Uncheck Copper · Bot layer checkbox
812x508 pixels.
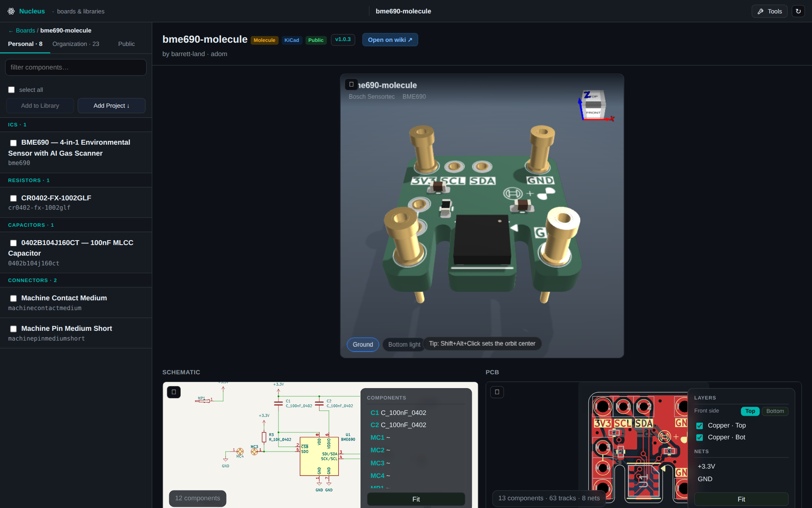[x=700, y=438]
